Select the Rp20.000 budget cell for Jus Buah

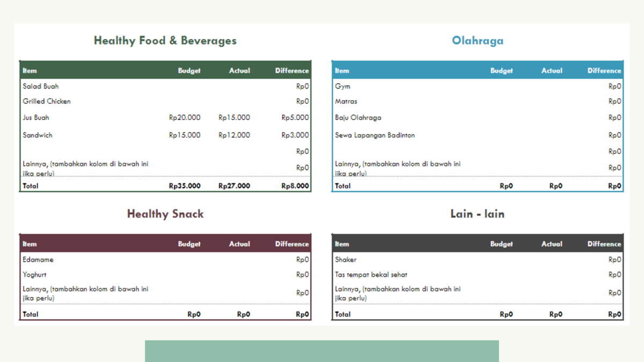[x=184, y=117]
